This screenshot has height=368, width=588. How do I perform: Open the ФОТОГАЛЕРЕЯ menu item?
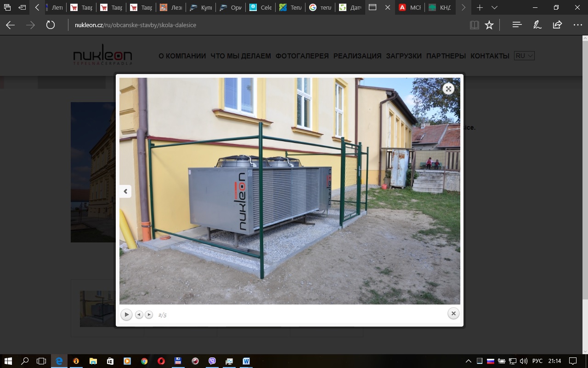[302, 56]
